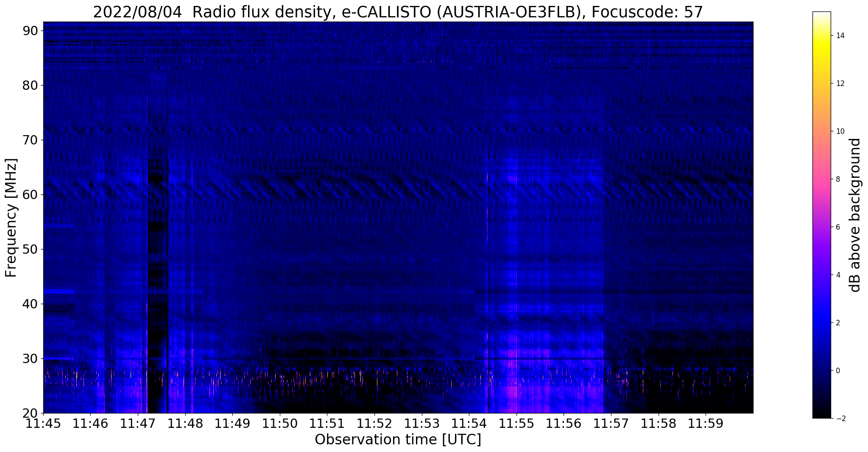Click the plot title mentioning e-CALLISTO AUSTRIA-OE3FLB

point(398,12)
